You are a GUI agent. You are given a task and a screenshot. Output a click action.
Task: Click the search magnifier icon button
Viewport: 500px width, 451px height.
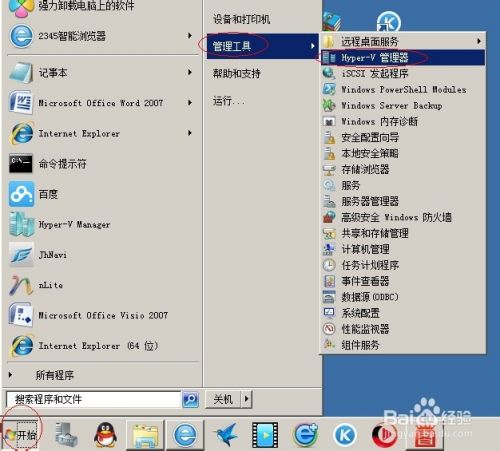pyautogui.click(x=190, y=399)
